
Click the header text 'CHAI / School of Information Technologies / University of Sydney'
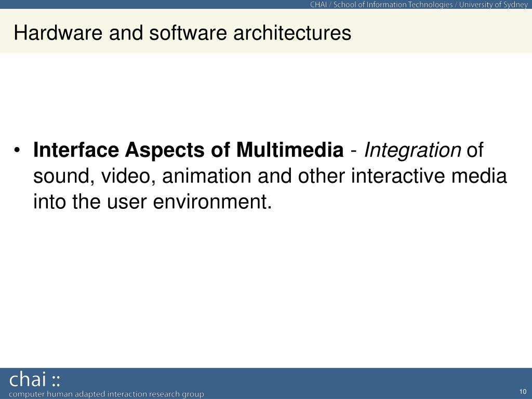[x=419, y=4]
